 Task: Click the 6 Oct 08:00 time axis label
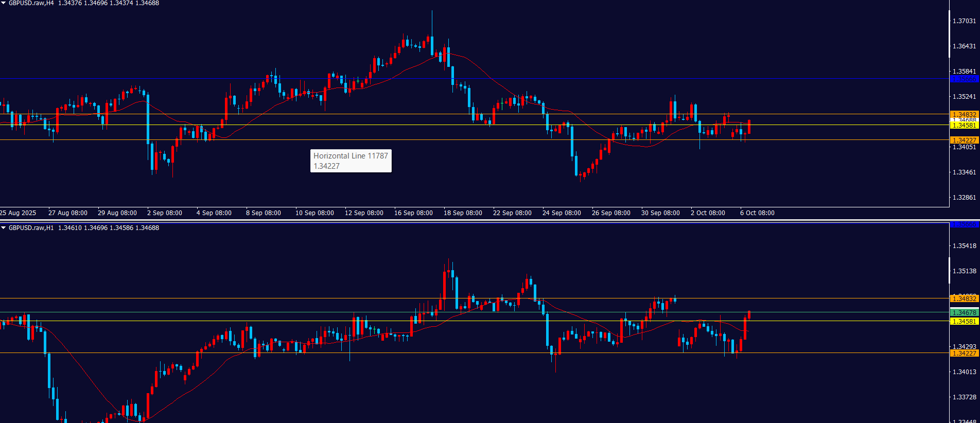757,213
